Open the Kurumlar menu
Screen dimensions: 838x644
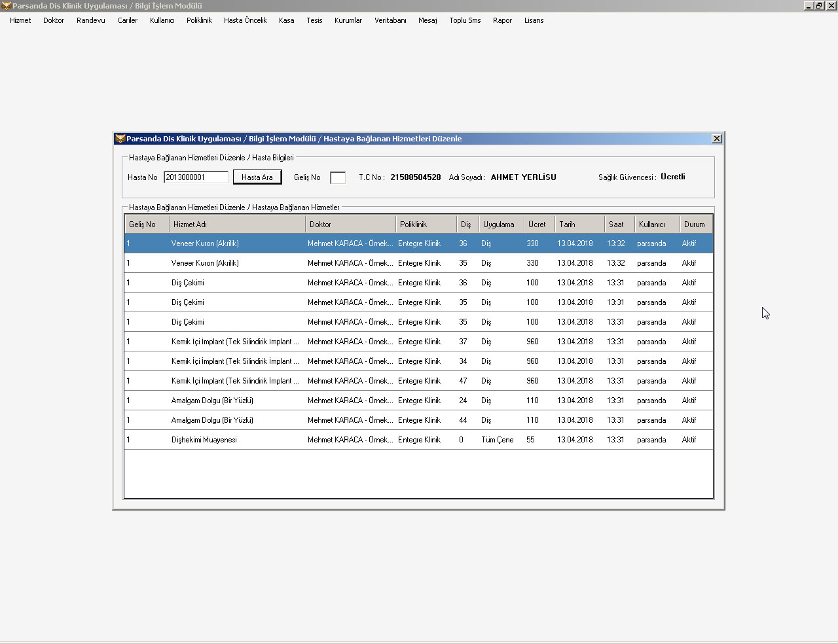(x=348, y=20)
